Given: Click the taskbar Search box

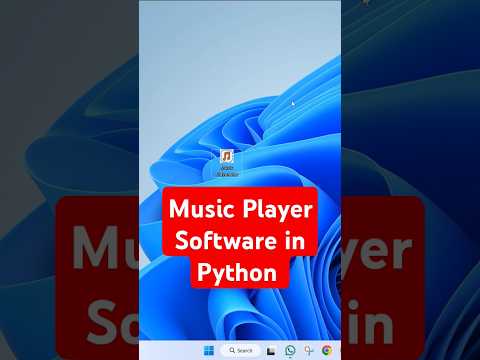Looking at the screenshot, I should [x=240, y=350].
